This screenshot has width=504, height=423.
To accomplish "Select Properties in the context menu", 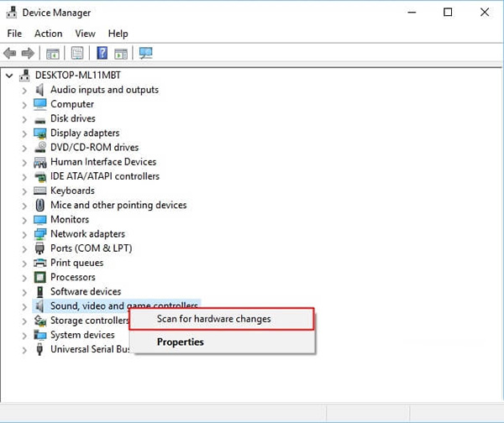I will click(x=180, y=342).
